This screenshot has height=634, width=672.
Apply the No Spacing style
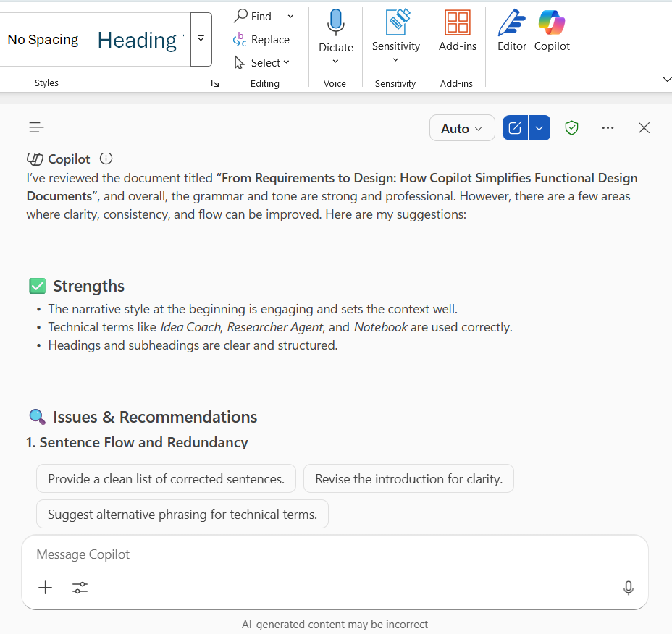[x=43, y=40]
